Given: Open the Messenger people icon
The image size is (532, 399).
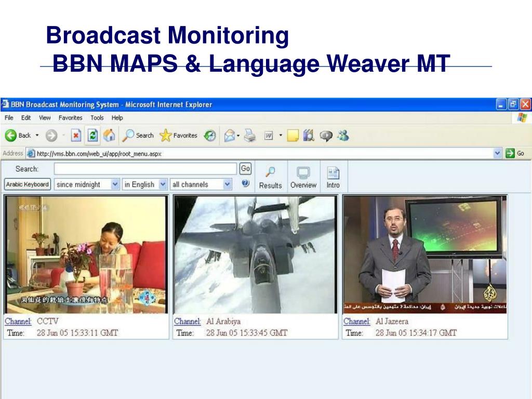Looking at the screenshot, I should tap(343, 136).
